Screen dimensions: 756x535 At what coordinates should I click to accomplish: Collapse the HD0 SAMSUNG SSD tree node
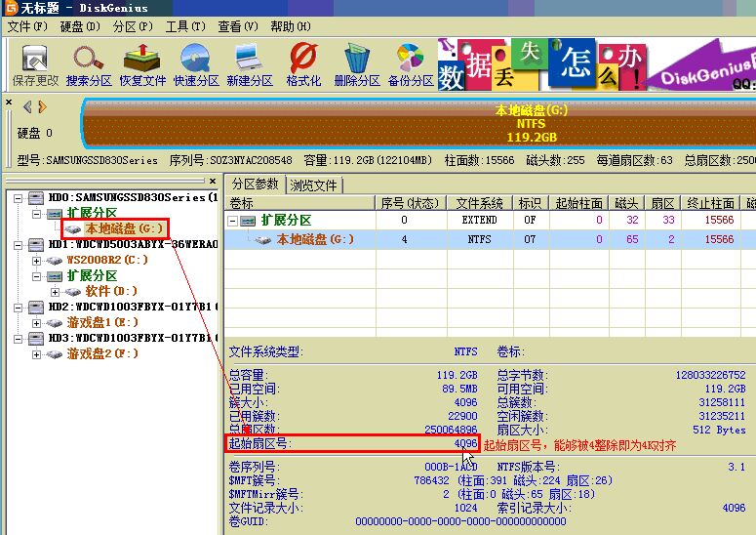[x=18, y=198]
